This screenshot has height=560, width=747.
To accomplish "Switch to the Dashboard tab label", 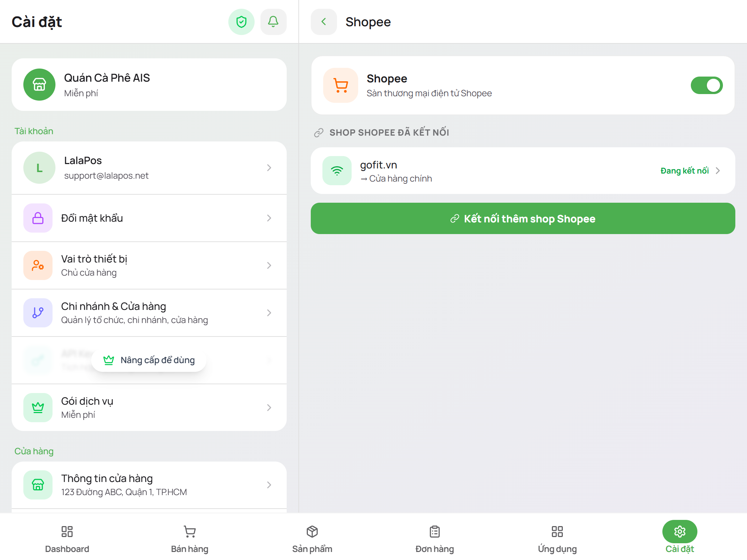I will 67,549.
